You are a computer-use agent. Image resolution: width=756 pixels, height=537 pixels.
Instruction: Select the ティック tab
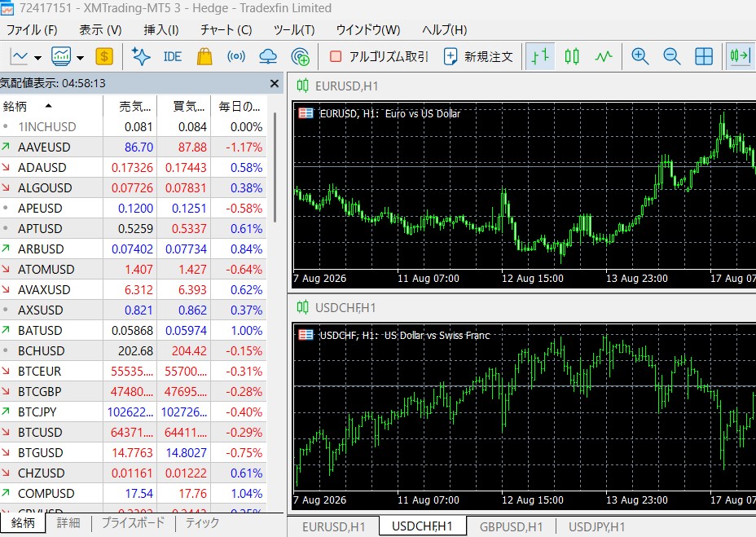[x=202, y=523]
